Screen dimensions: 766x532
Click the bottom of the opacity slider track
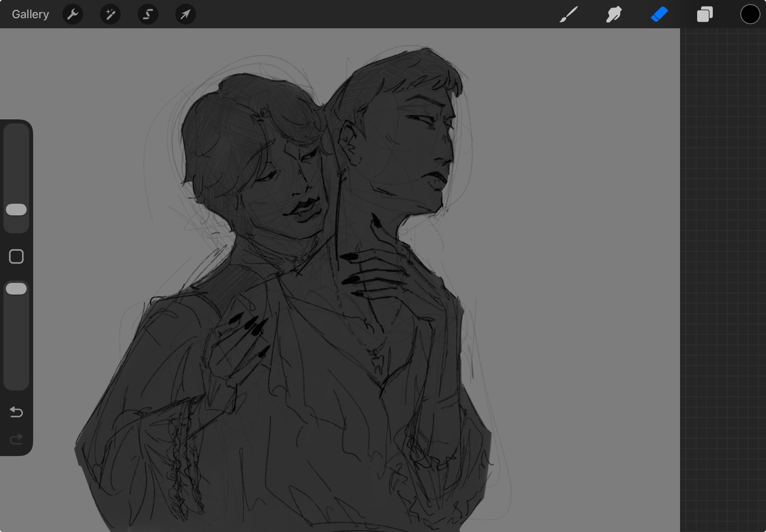(x=16, y=383)
